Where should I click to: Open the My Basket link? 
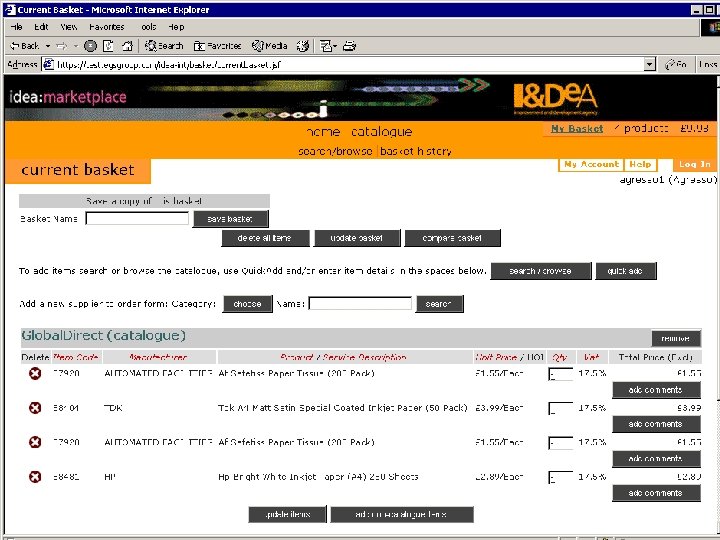coord(577,129)
